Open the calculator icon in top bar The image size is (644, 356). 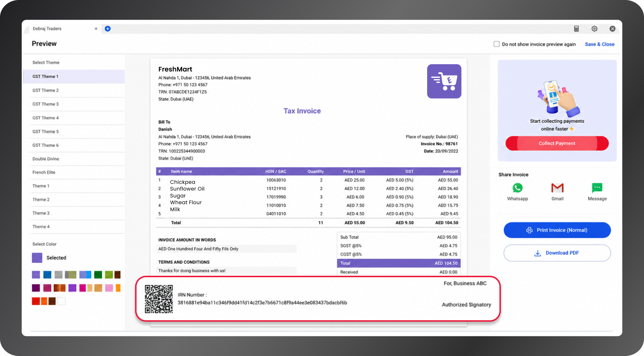(x=576, y=29)
